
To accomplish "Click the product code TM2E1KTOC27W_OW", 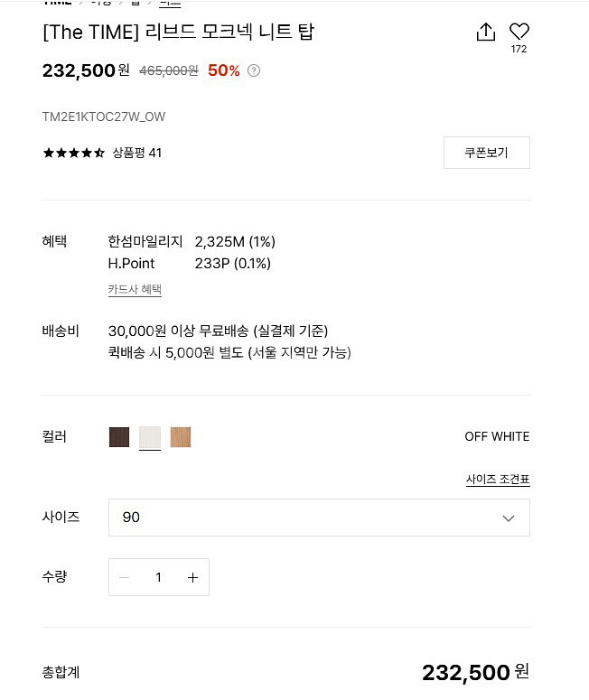I will 104,117.
